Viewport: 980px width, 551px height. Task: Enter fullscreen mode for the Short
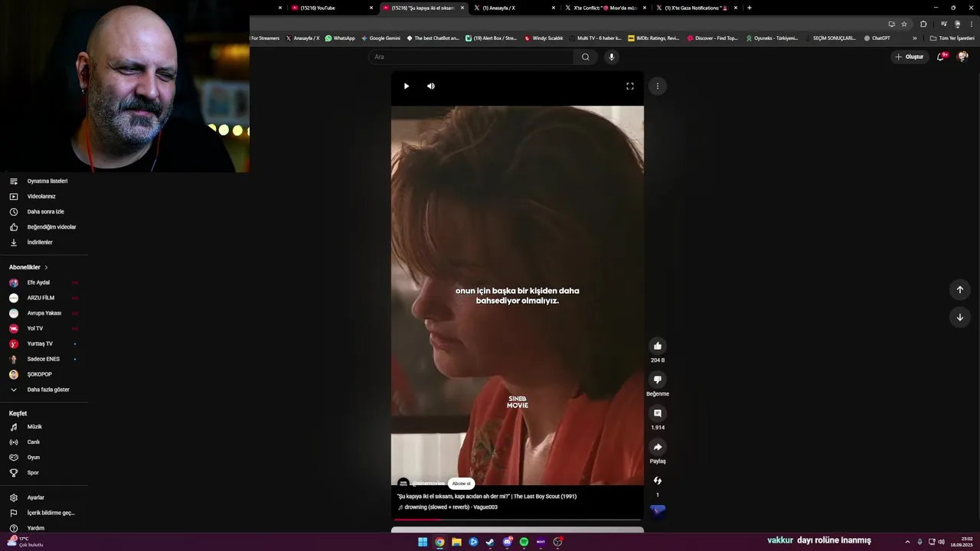click(630, 86)
